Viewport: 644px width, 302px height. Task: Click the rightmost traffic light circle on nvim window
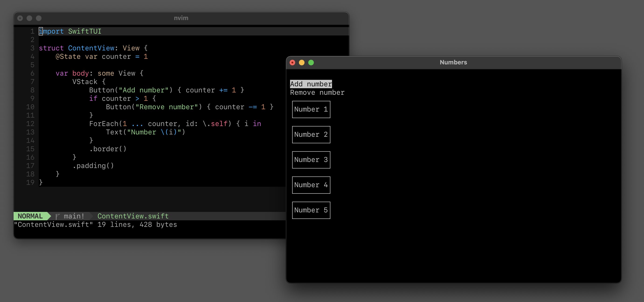38,18
